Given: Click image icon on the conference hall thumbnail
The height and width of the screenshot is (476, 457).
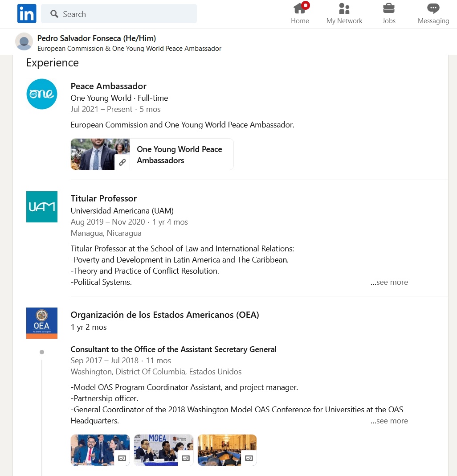Looking at the screenshot, I should 249,458.
